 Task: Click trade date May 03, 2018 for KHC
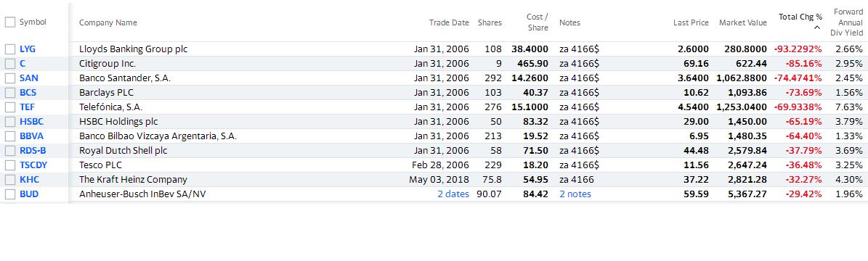point(439,180)
